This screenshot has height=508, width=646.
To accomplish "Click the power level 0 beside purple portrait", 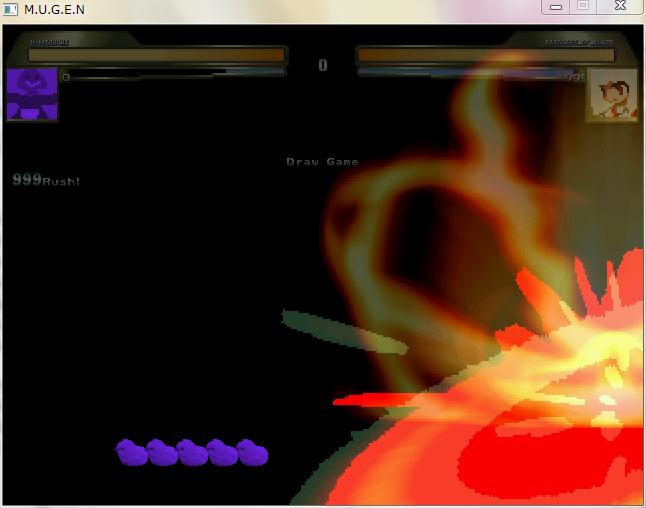I will [66, 77].
